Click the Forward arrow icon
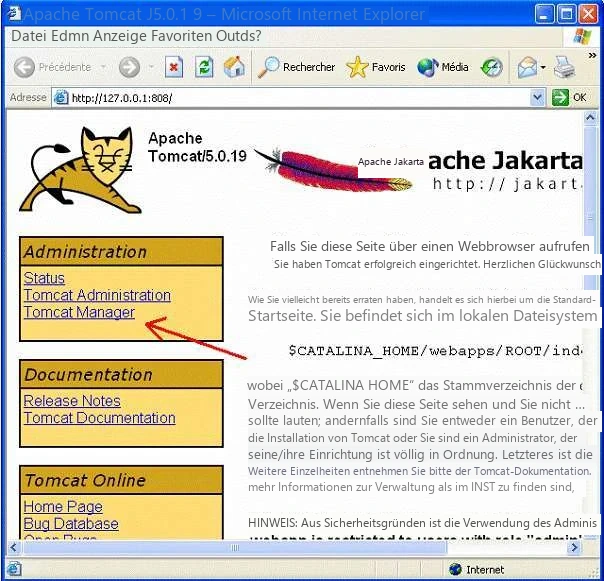This screenshot has width=604, height=581. (129, 67)
